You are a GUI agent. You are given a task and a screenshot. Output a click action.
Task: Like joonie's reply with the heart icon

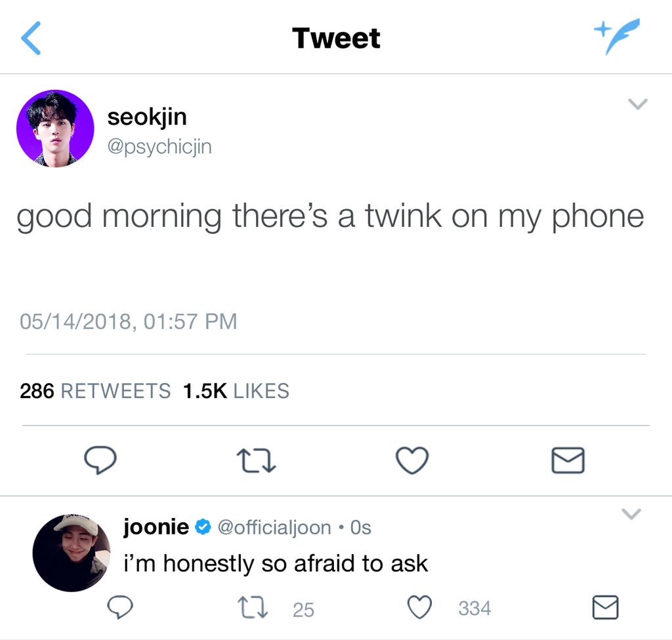(x=419, y=607)
